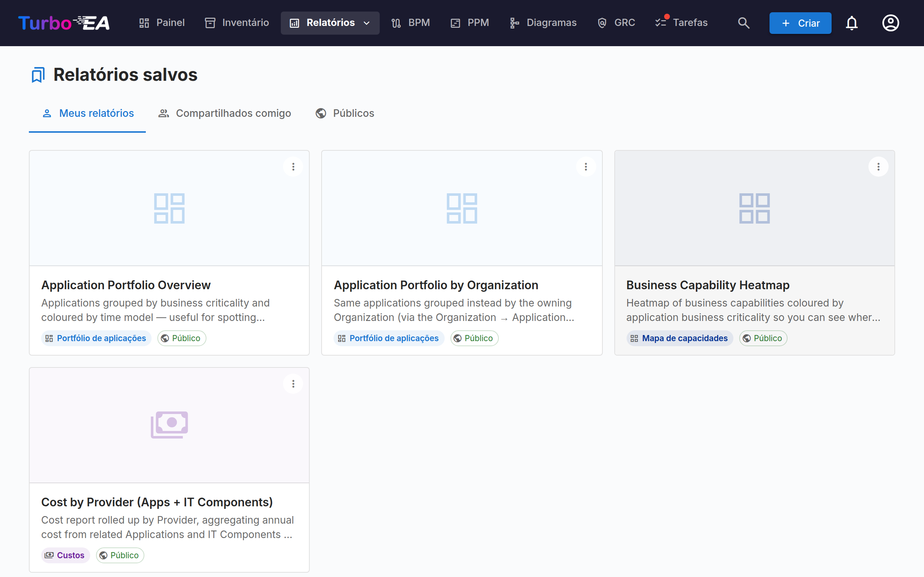This screenshot has width=924, height=577.
Task: Open the kebab menu on Cost by Provider card
Action: pyautogui.click(x=293, y=384)
